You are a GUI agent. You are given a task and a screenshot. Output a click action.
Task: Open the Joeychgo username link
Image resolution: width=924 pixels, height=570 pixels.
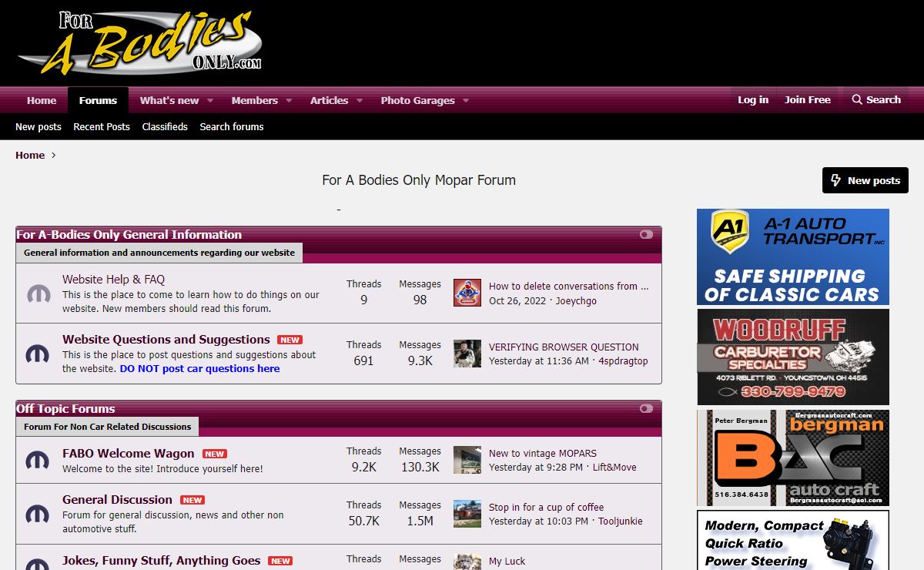coord(576,300)
